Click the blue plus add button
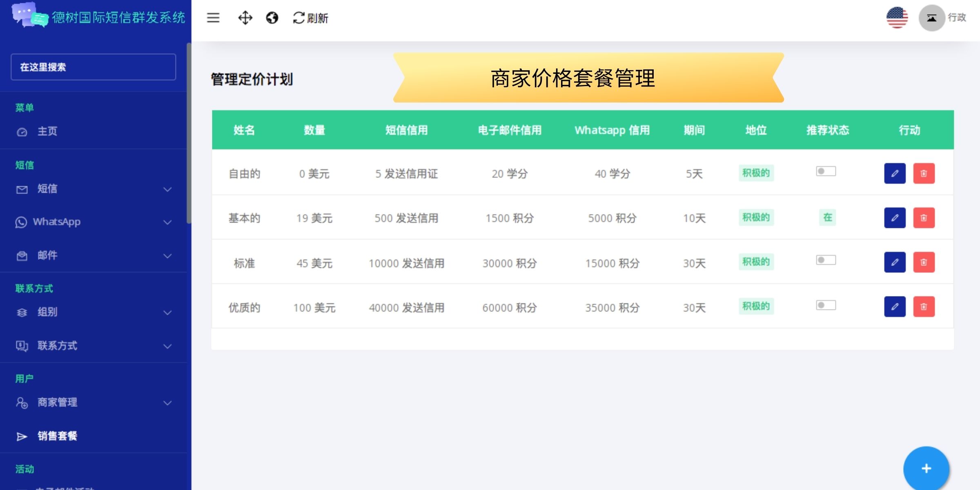 pyautogui.click(x=926, y=468)
